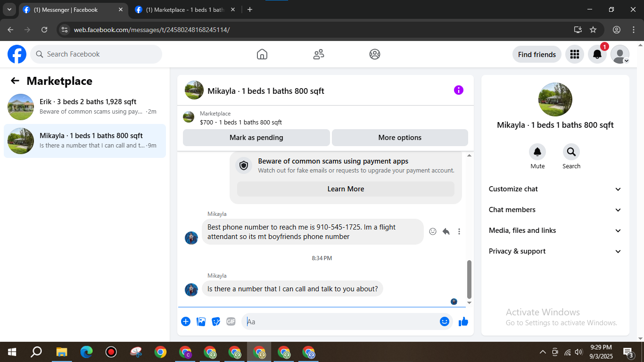Click the scroll-down arrow in the chat
644x362 pixels.
tap(469, 303)
